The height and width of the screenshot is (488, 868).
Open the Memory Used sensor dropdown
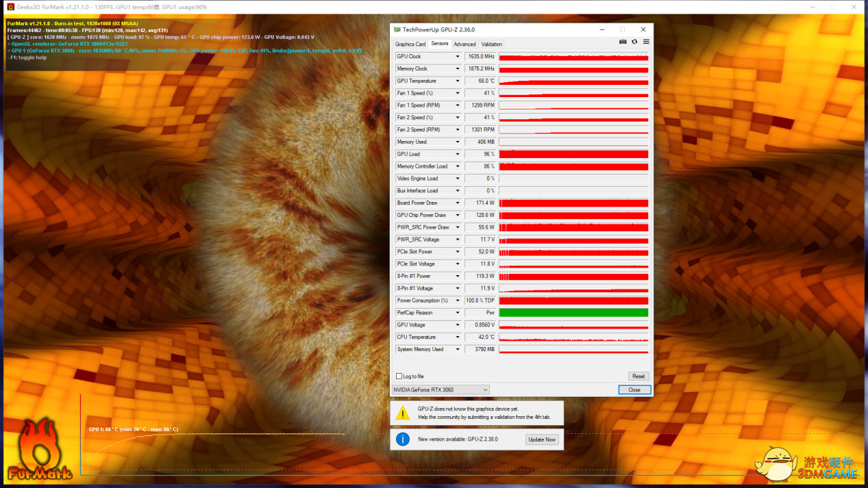coord(458,142)
